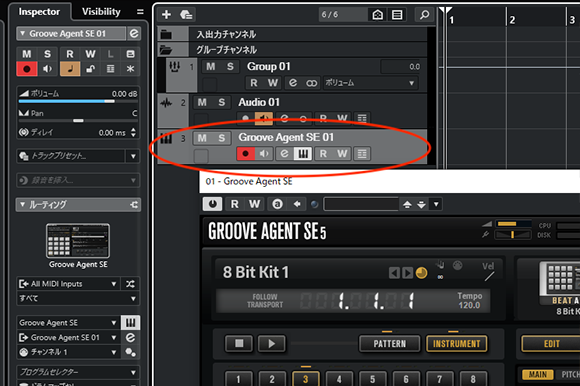Screen dimensions: 580x386
Task: Click Group 01 edit channel settings icon
Action: coord(293,83)
